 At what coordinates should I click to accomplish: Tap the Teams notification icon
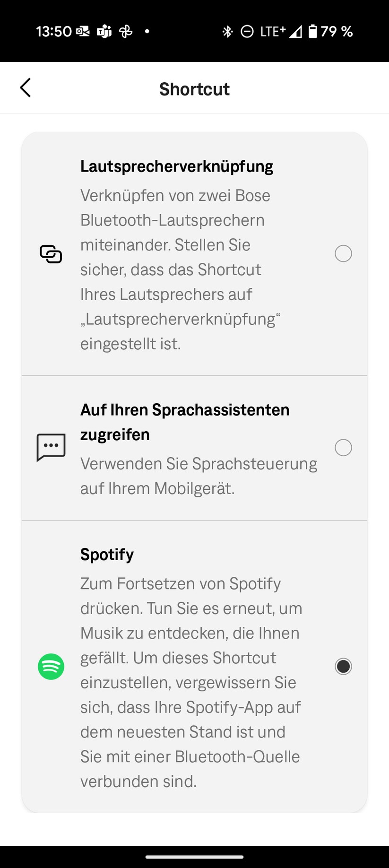[104, 32]
